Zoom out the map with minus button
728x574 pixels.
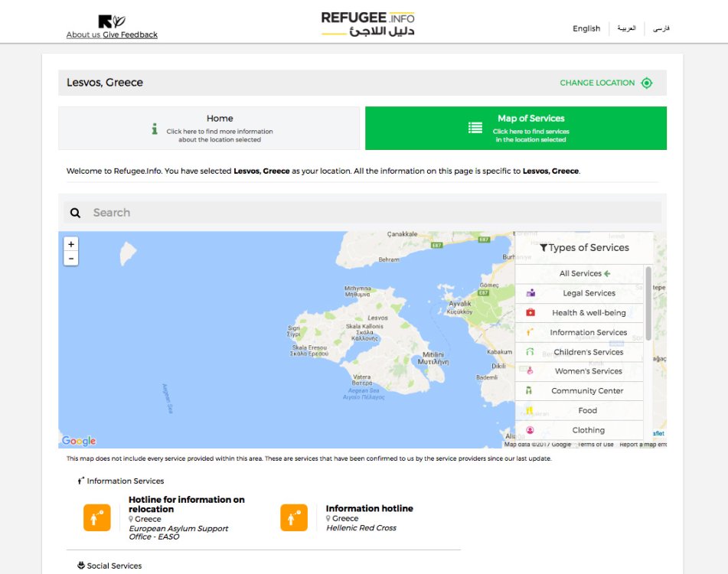click(71, 259)
